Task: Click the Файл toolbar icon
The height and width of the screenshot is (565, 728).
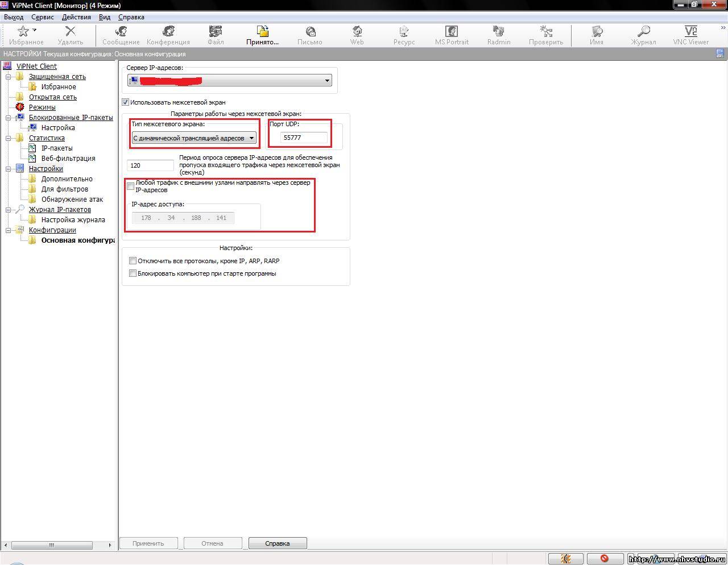Action: (216, 31)
